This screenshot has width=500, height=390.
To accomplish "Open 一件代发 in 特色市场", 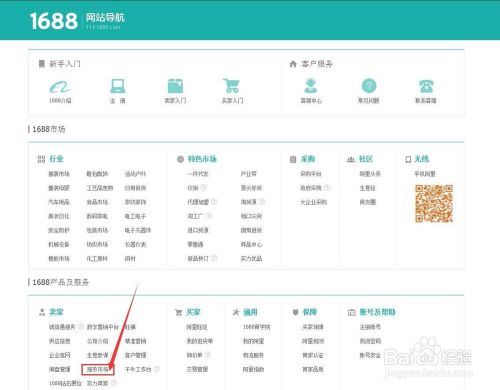I will point(198,174).
